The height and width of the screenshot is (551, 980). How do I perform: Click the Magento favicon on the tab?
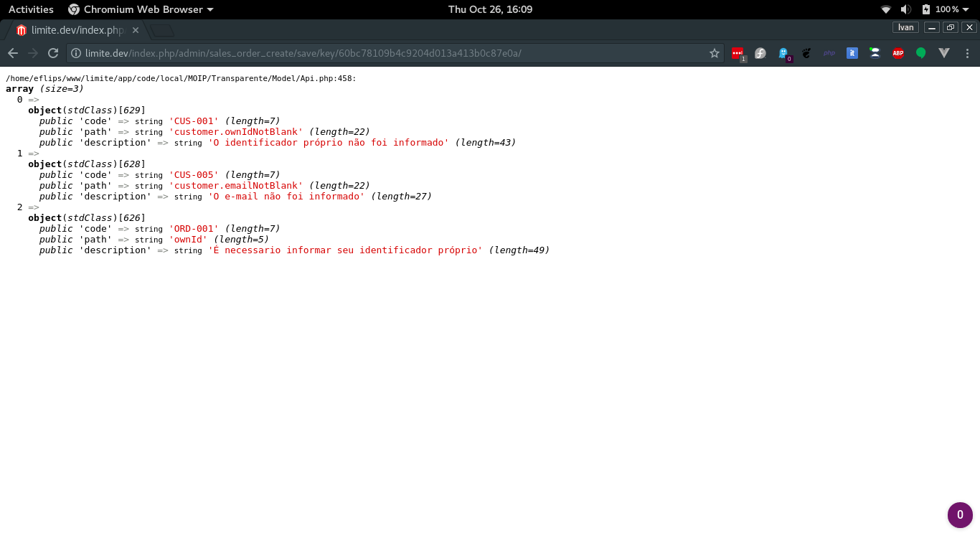click(x=22, y=30)
